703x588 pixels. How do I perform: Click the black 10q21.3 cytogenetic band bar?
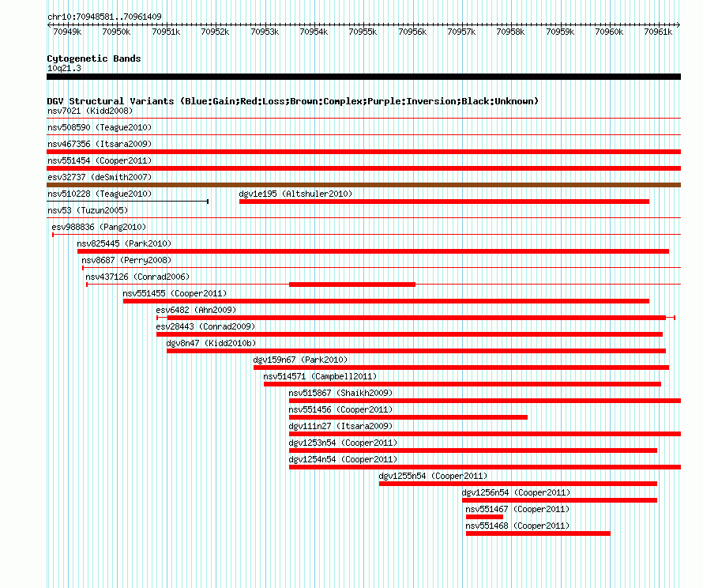click(x=363, y=77)
